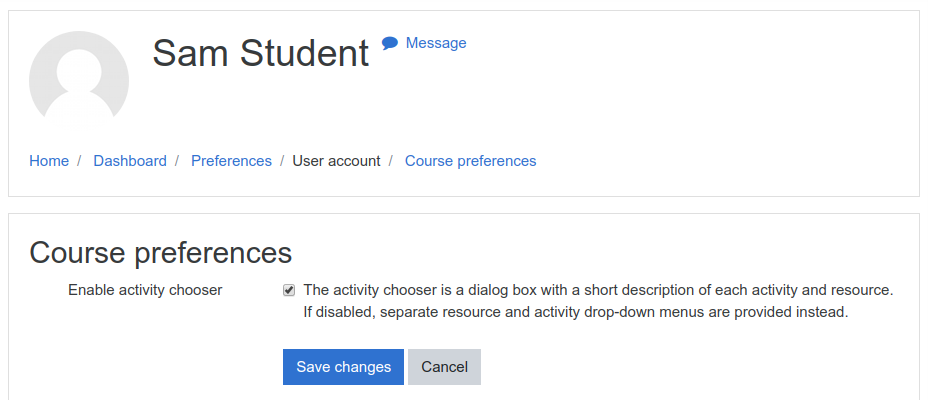928x400 pixels.
Task: Navigate to the Preferences breadcrumb
Action: pyautogui.click(x=231, y=161)
